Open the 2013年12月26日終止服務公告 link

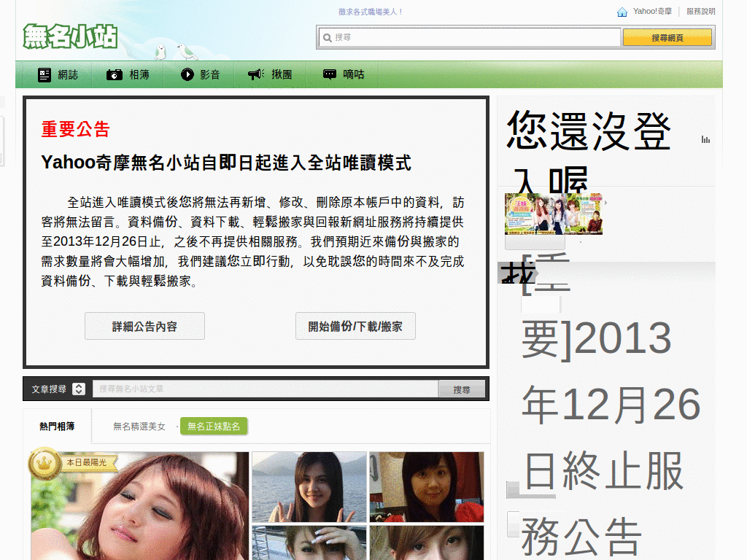[x=611, y=405]
